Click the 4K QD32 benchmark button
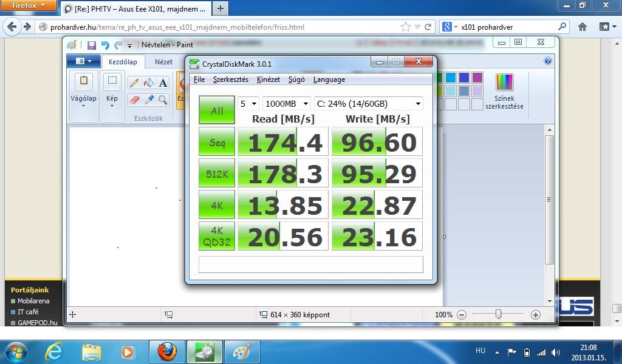Image resolution: width=622 pixels, height=364 pixels. point(217,236)
